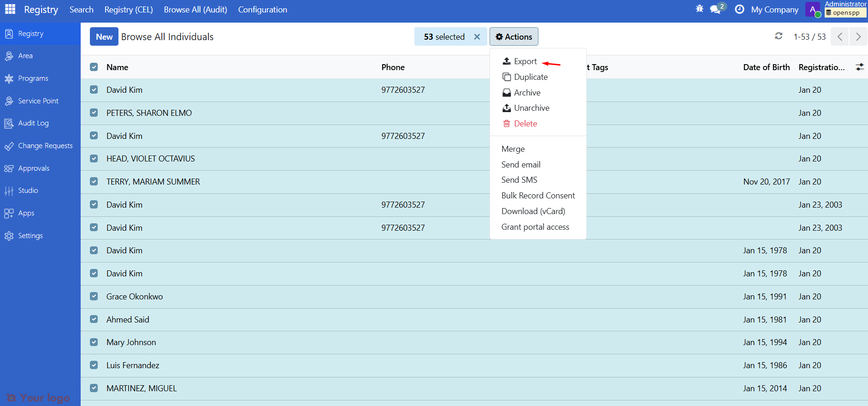
Task: Open Programs in the sidebar
Action: [40, 78]
